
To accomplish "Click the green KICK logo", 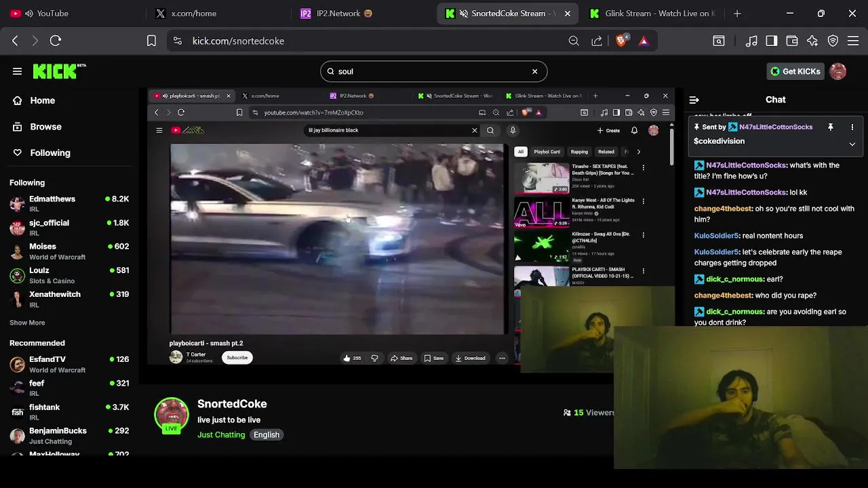I will (60, 71).
